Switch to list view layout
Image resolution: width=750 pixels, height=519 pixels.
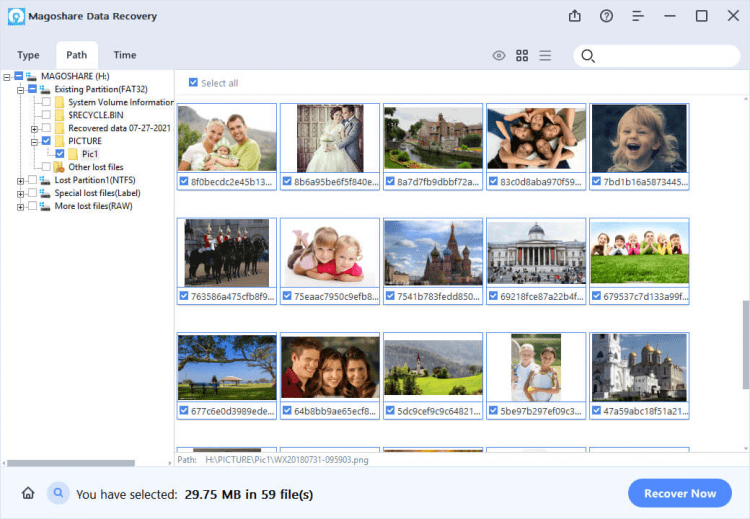click(545, 56)
